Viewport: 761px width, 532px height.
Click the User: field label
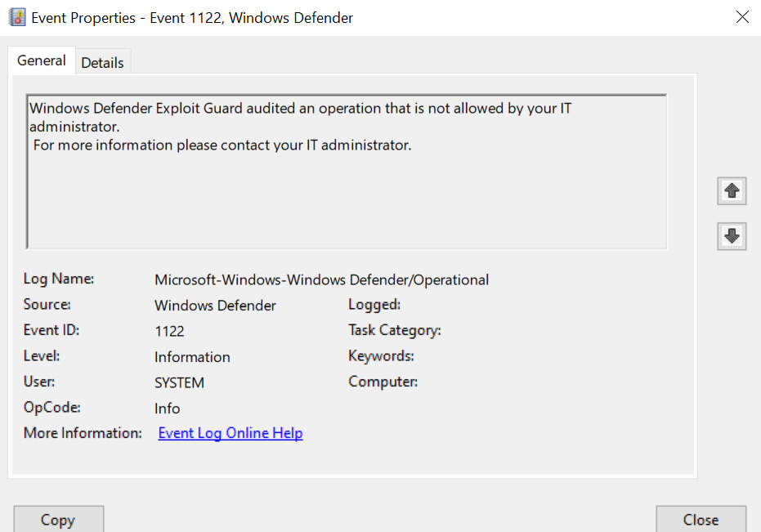coord(39,382)
